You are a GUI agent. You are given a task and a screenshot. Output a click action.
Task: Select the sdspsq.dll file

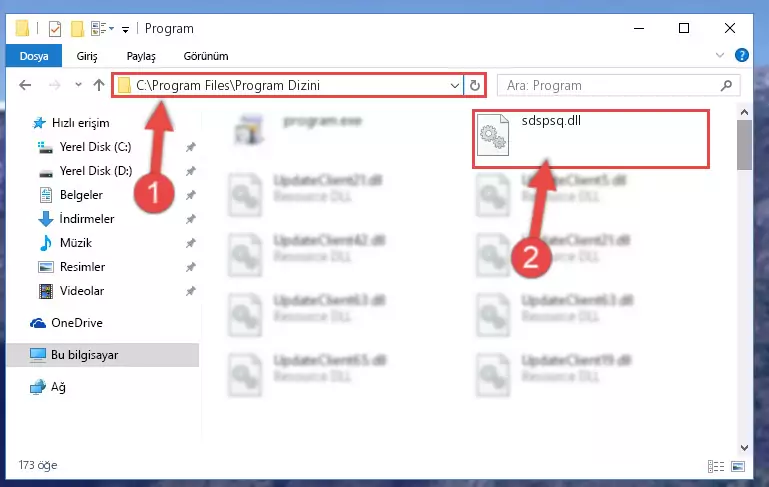click(x=590, y=139)
